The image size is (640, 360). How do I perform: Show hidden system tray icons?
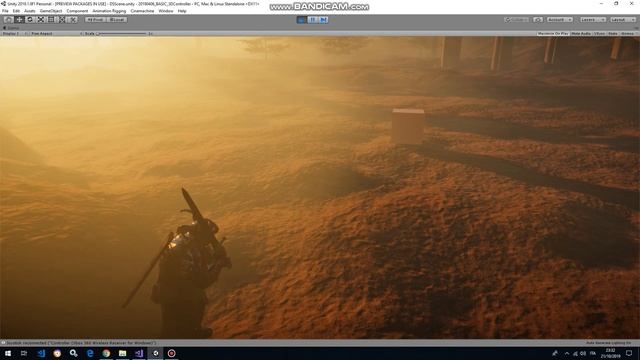click(567, 353)
